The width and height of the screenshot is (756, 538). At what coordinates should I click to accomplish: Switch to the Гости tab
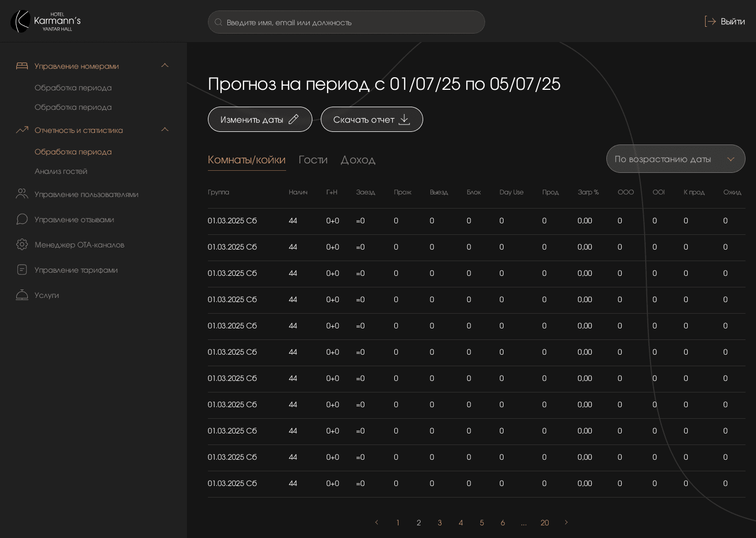click(x=313, y=160)
